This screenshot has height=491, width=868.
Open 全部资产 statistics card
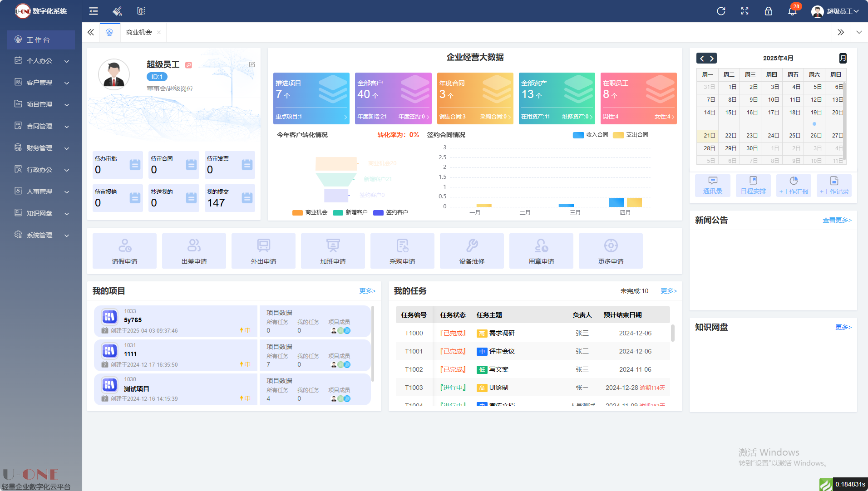[x=557, y=98]
